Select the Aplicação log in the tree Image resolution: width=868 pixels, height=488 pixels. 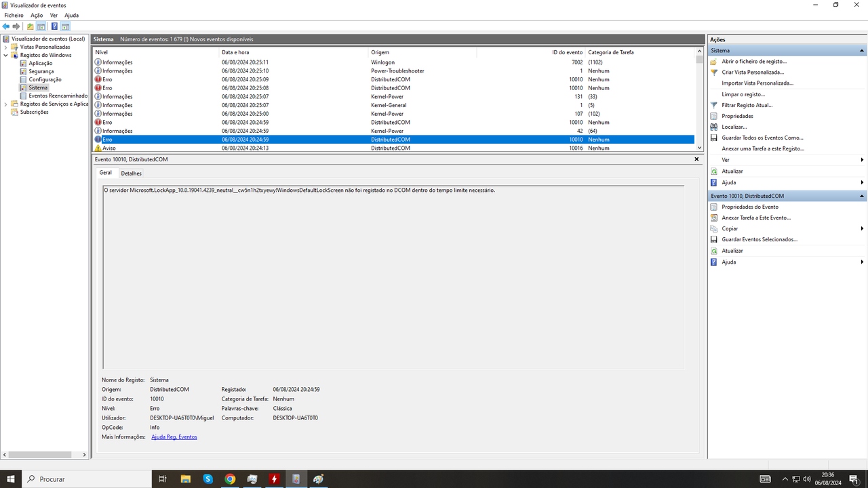click(41, 63)
